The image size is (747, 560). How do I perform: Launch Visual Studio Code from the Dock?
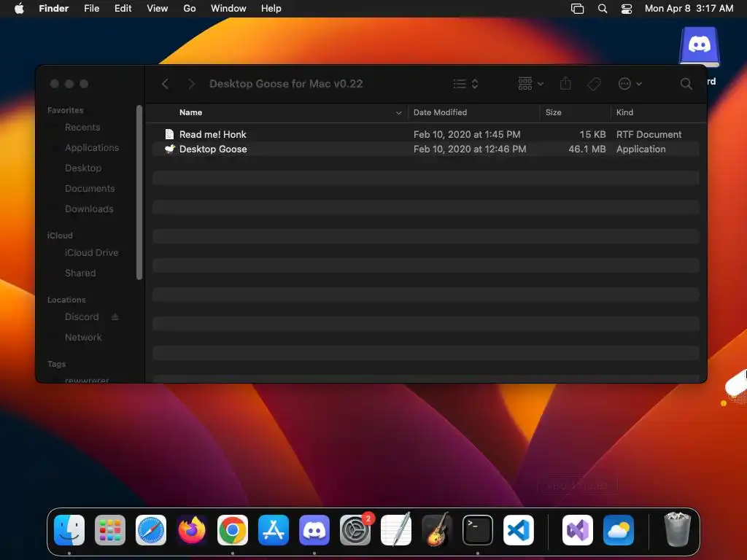click(x=519, y=530)
